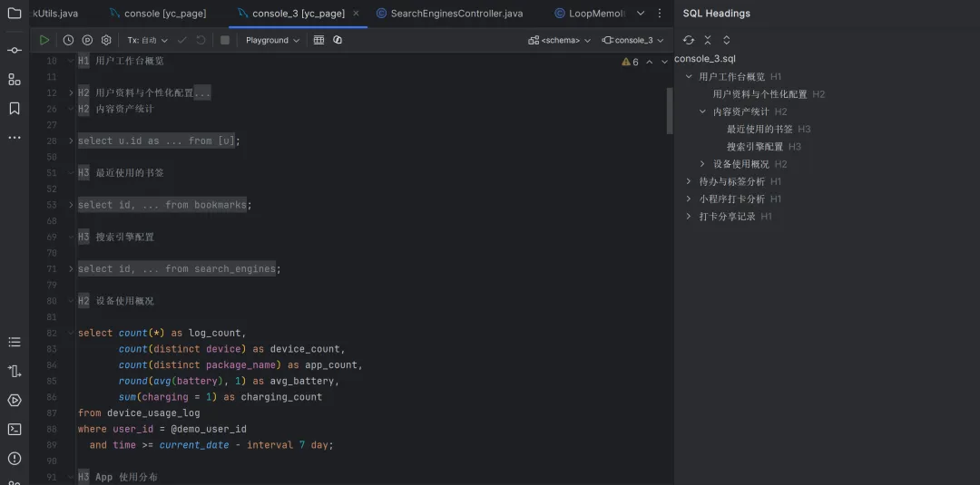Click charging_count alias on line 86

pyautogui.click(x=281, y=397)
